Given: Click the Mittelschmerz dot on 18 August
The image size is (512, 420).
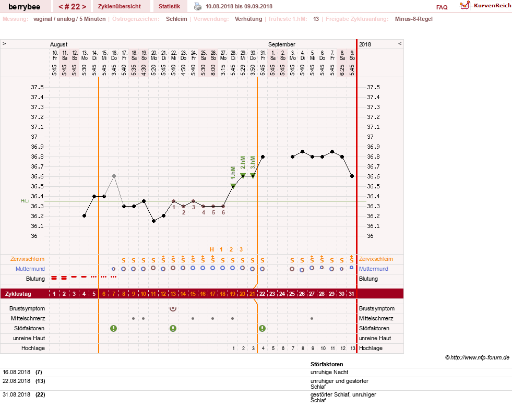Looking at the screenshot, I should click(x=133, y=318).
